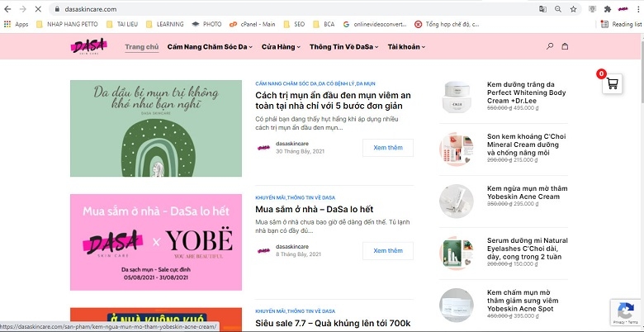Click Yobeskin Acne Spot product image

pos(456,305)
